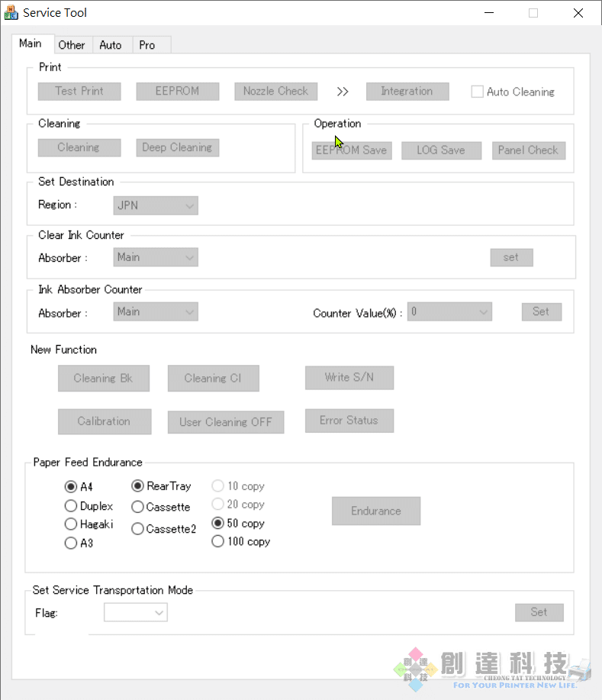This screenshot has width=602, height=700.
Task: Click the Test Print button
Action: [79, 91]
